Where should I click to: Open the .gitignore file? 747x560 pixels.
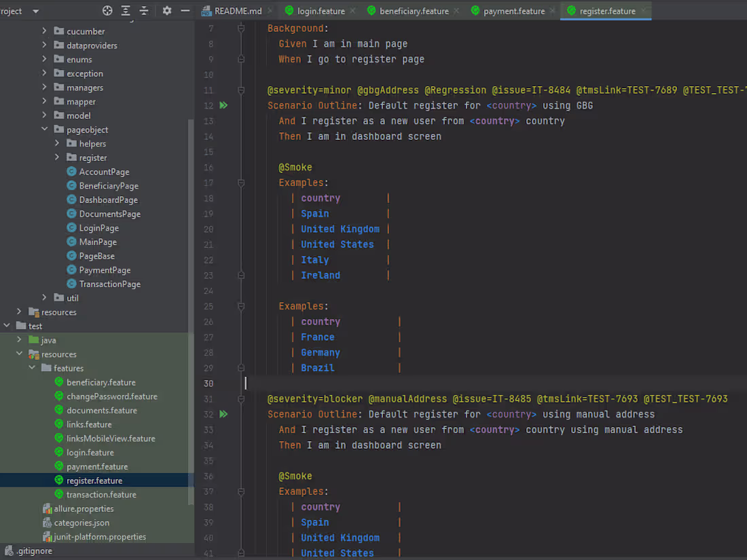pyautogui.click(x=33, y=550)
